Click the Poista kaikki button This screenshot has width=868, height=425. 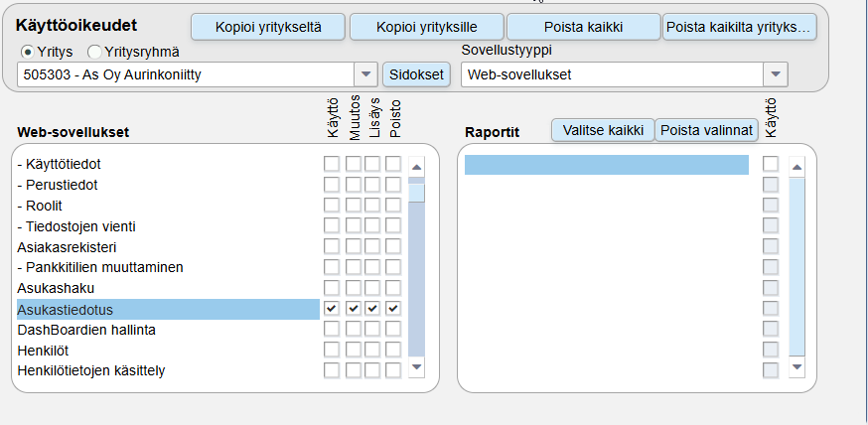(x=583, y=27)
